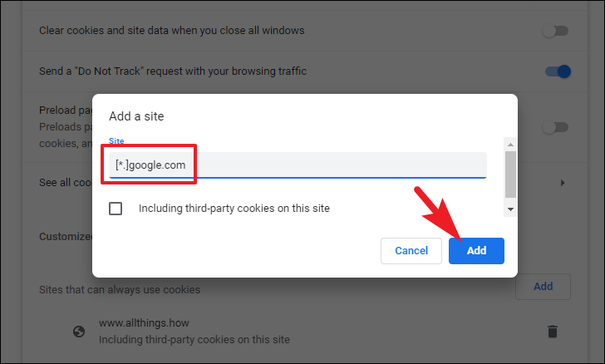This screenshot has height=364, width=605.
Task: Cancel the Add a site dialog
Action: (x=411, y=251)
